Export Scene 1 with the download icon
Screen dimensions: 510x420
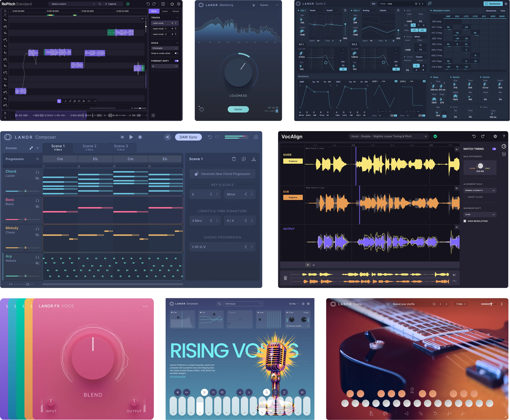tap(254, 159)
